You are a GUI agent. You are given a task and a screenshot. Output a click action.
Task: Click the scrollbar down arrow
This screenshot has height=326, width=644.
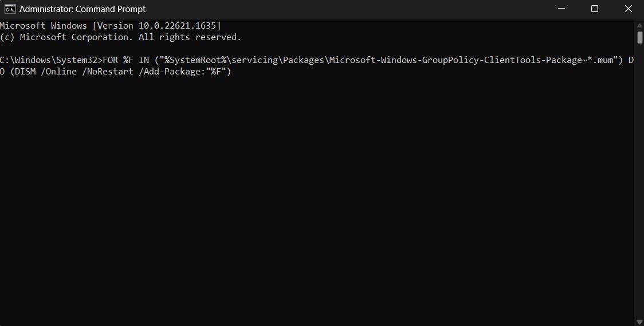coord(640,322)
